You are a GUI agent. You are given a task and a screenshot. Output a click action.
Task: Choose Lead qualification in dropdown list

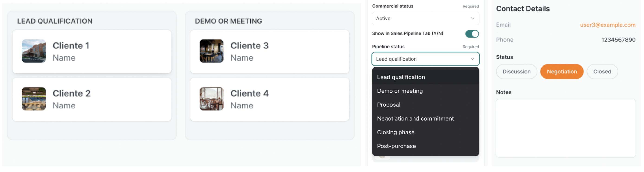click(401, 77)
